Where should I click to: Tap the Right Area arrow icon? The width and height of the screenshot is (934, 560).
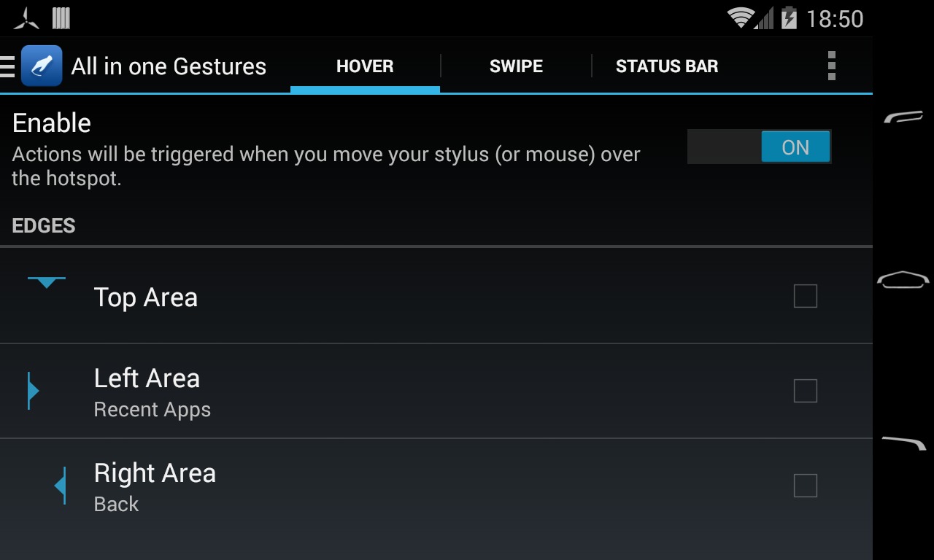[x=61, y=486]
